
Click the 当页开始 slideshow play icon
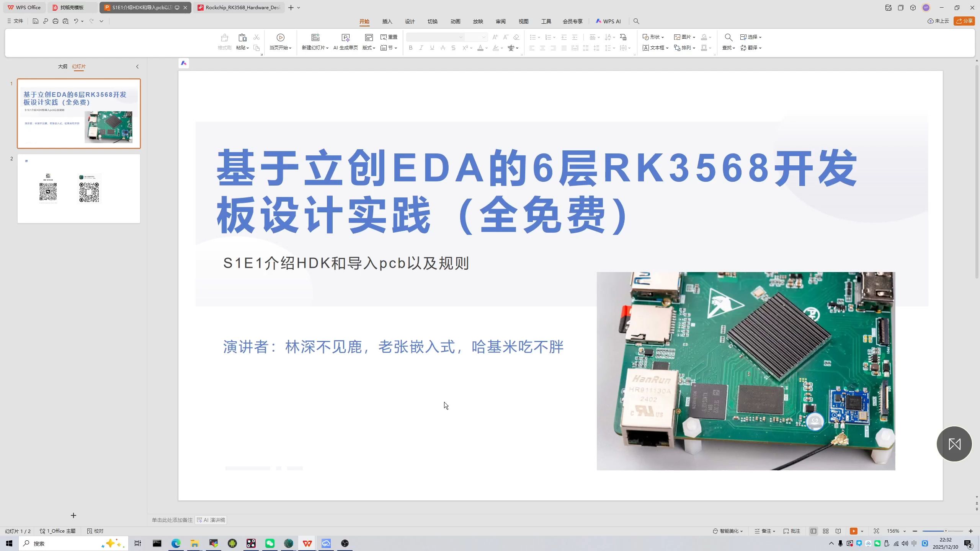[280, 37]
